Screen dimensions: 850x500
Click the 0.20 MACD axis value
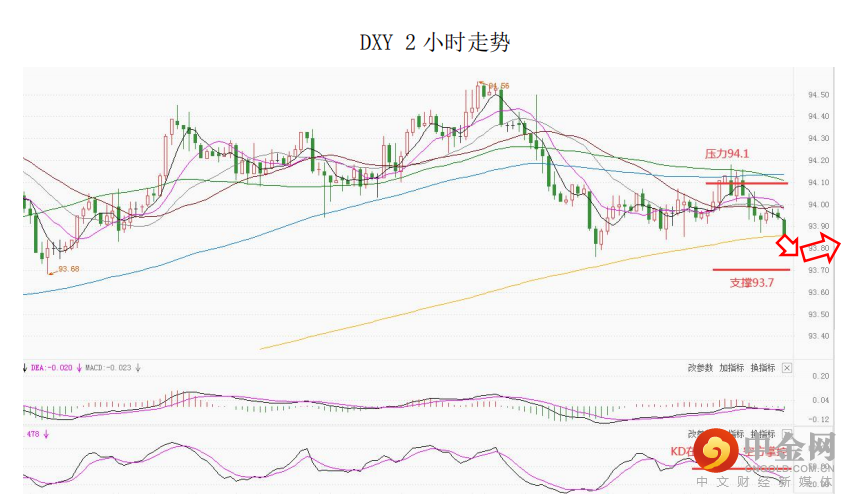pyautogui.click(x=821, y=376)
